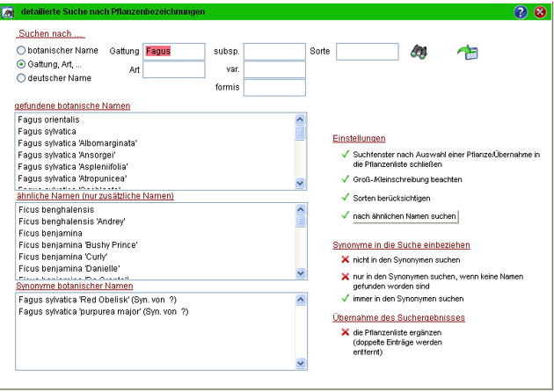
Task: Open help via blue question mark icon
Action: 521,12
